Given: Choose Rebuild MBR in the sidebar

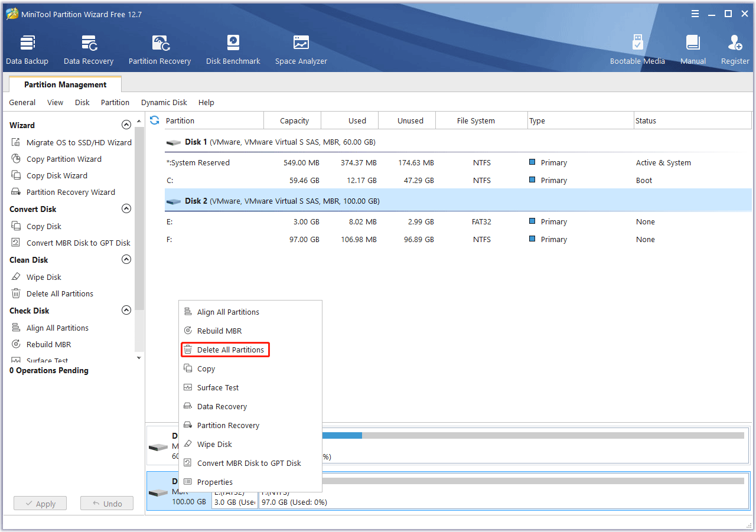Looking at the screenshot, I should pos(41,344).
